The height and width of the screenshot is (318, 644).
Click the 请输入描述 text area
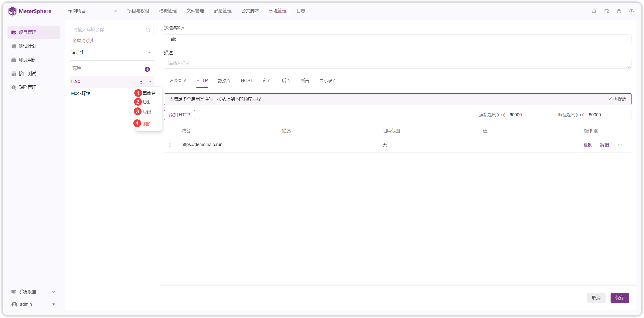(397, 64)
